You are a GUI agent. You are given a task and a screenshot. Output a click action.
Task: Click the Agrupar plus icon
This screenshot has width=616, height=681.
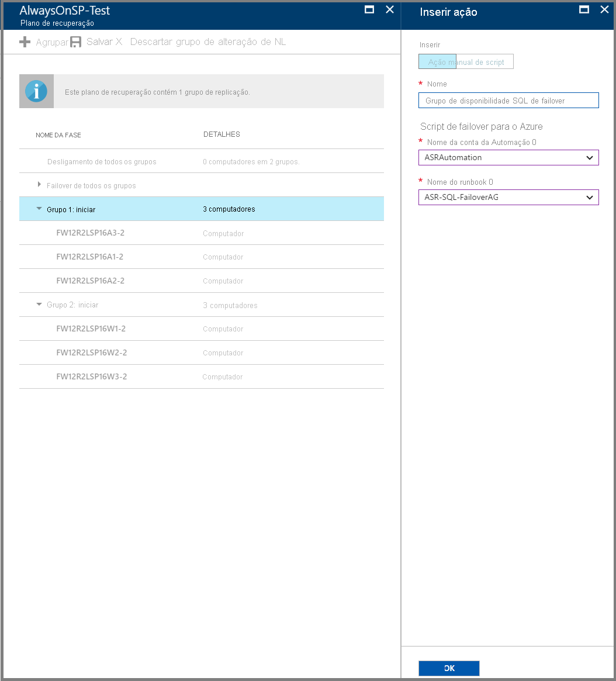(x=25, y=42)
